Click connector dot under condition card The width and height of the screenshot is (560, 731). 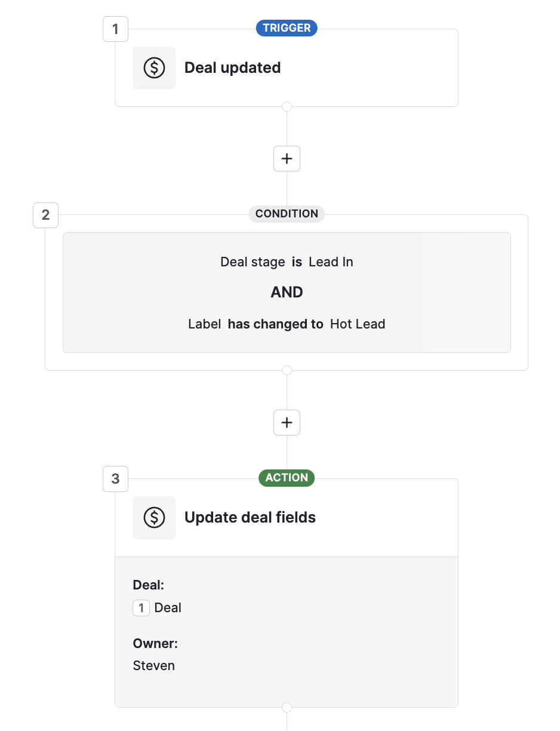287,370
